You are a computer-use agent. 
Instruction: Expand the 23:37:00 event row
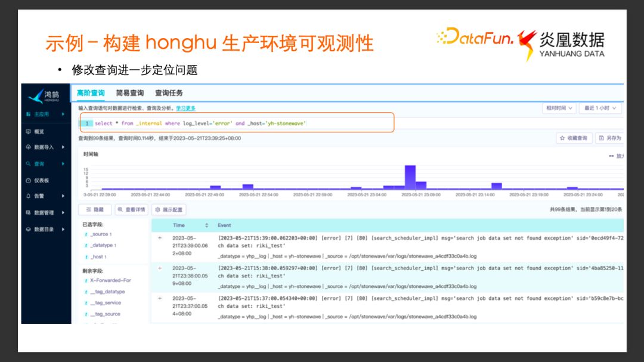160,298
